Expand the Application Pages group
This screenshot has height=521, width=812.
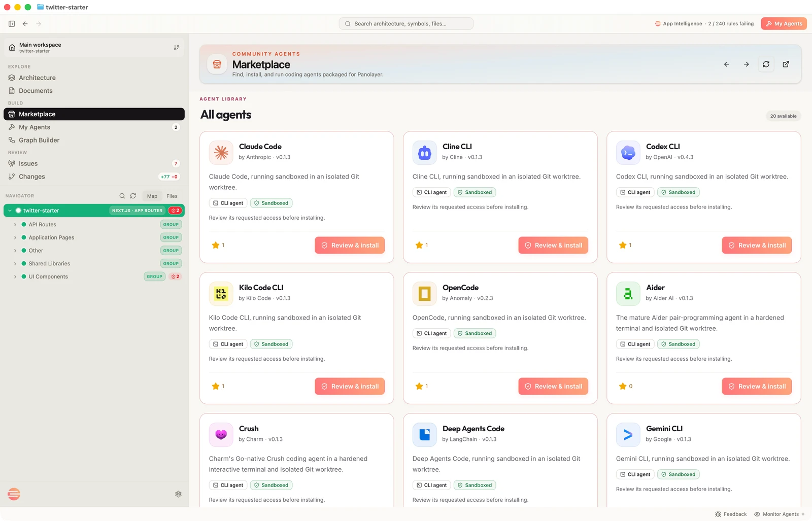[15, 238]
